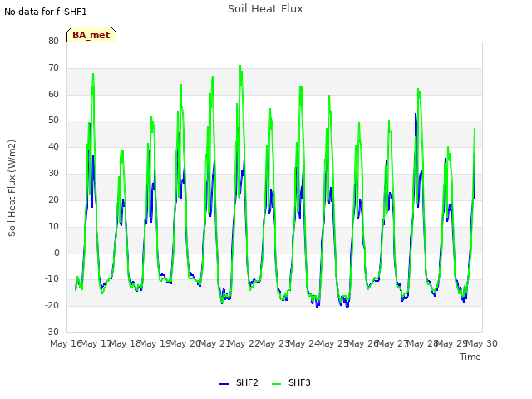Click the 'May 23' x-axis label
The image size is (532, 399).
pyautogui.click(x=273, y=343)
